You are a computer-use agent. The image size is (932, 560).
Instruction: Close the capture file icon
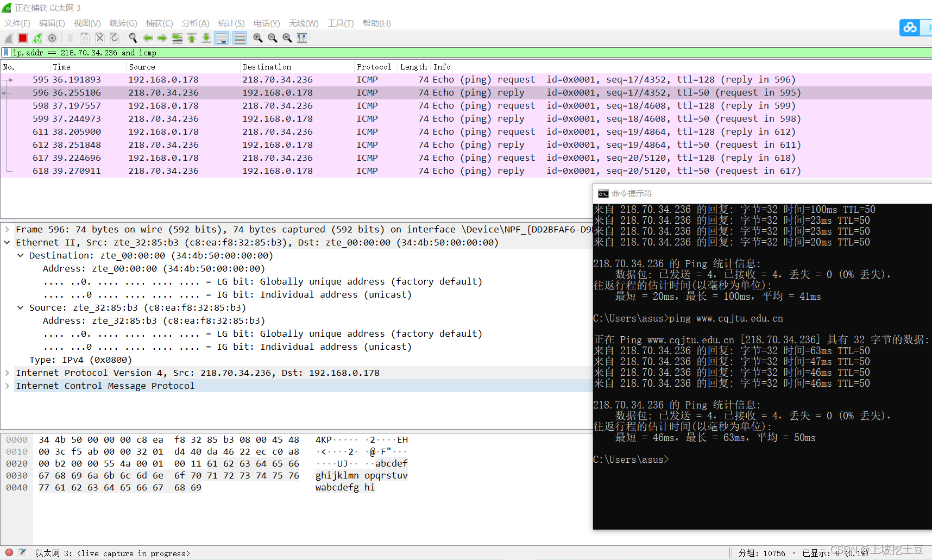click(99, 38)
